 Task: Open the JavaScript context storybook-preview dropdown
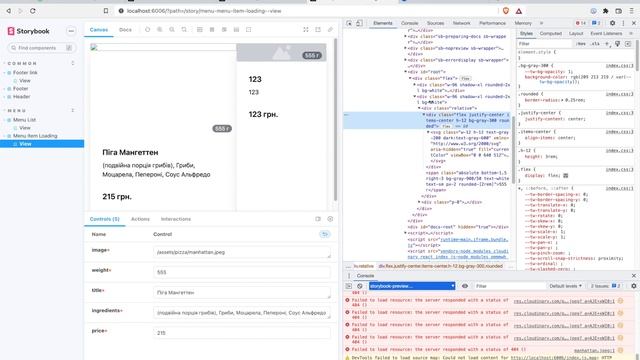[x=412, y=286]
